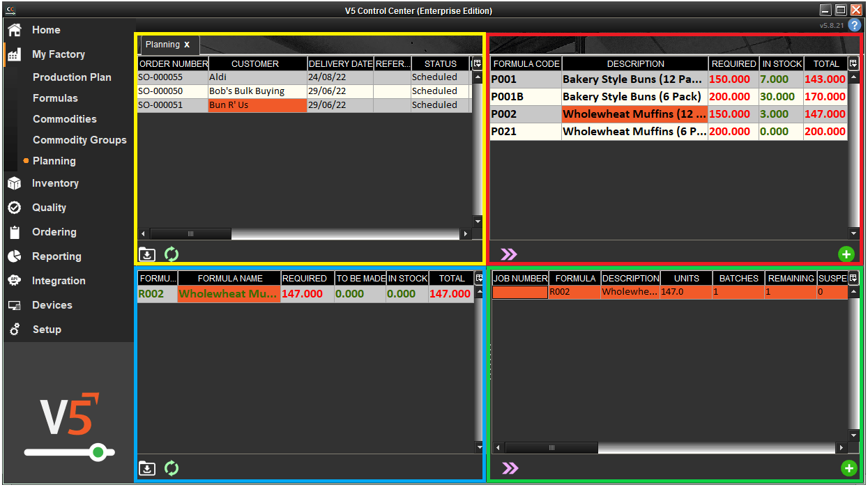
Task: Adjust the slider below the V5 logo
Action: click(x=98, y=452)
